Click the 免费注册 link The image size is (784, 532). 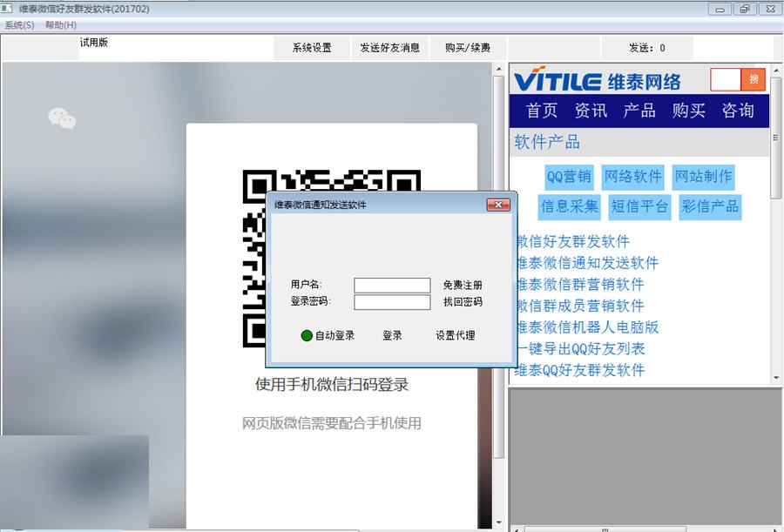point(463,285)
